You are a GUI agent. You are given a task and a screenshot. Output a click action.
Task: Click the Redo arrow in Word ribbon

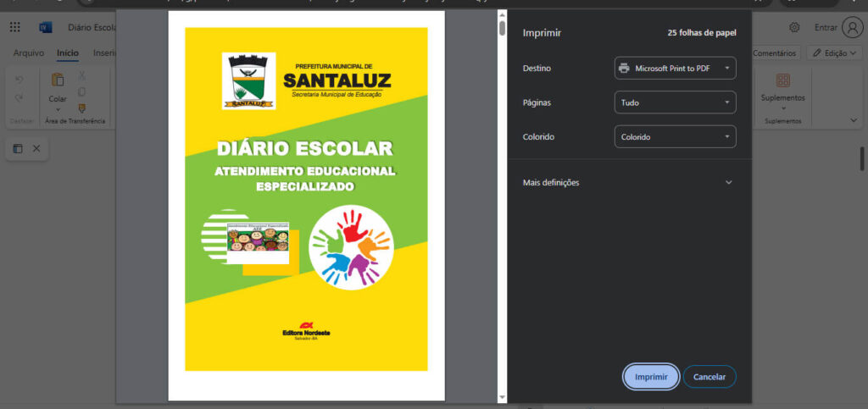tap(19, 98)
